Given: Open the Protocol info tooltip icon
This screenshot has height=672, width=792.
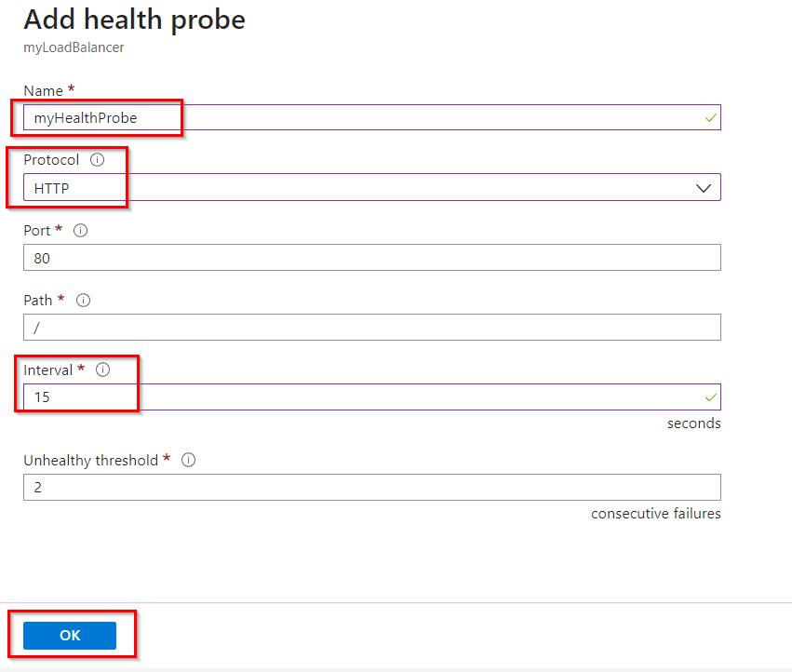Looking at the screenshot, I should click(97, 159).
